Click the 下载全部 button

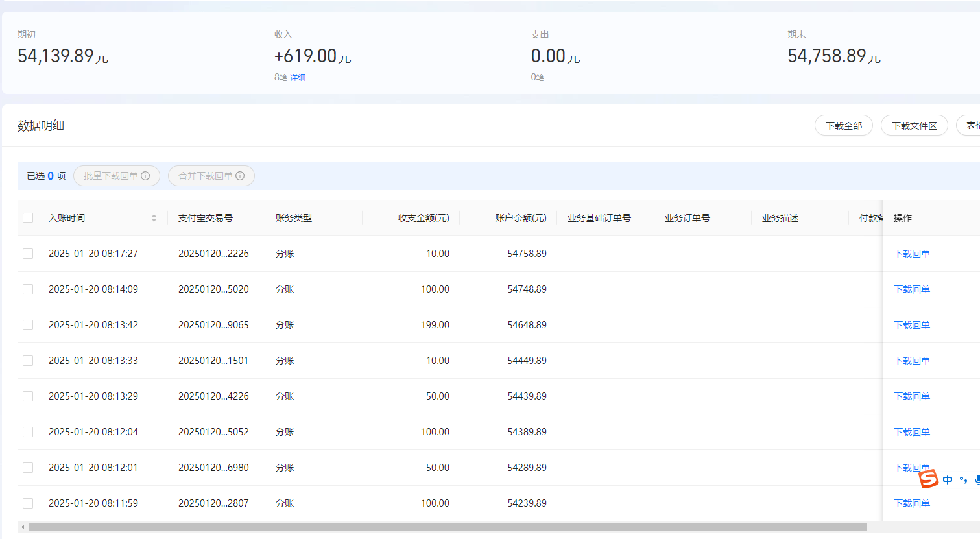click(x=844, y=126)
